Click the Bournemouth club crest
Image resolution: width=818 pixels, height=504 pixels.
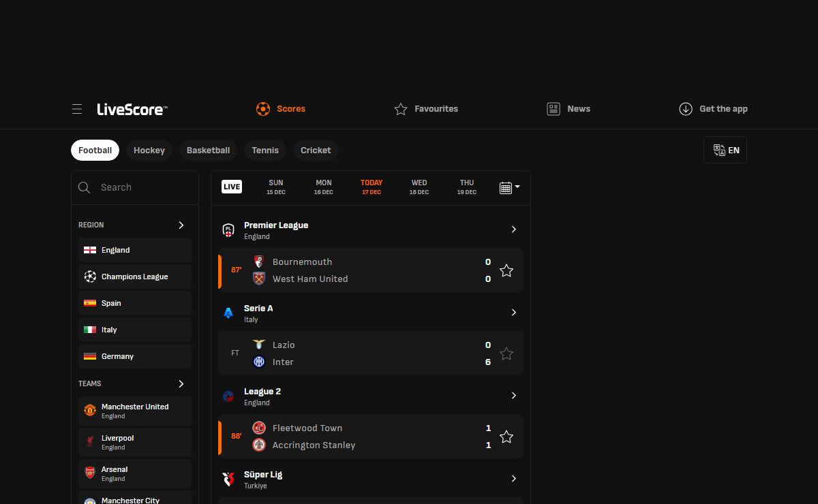pyautogui.click(x=259, y=262)
